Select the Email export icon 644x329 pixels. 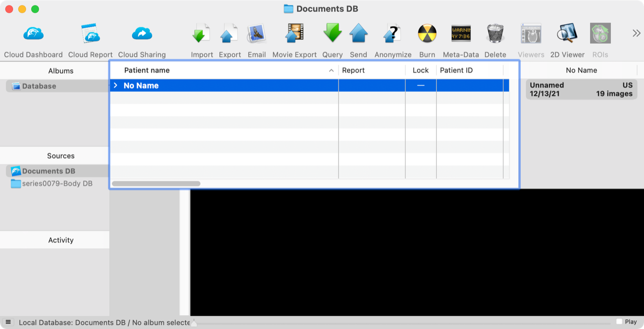click(257, 35)
